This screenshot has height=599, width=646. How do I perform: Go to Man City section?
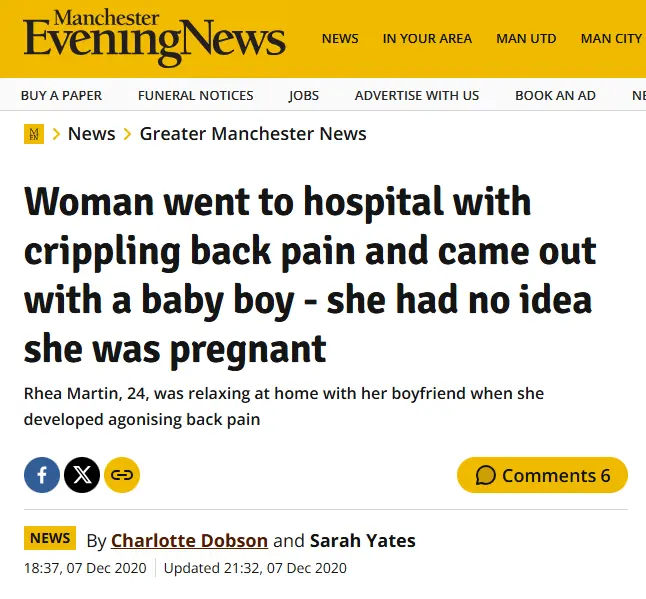pyautogui.click(x=611, y=38)
